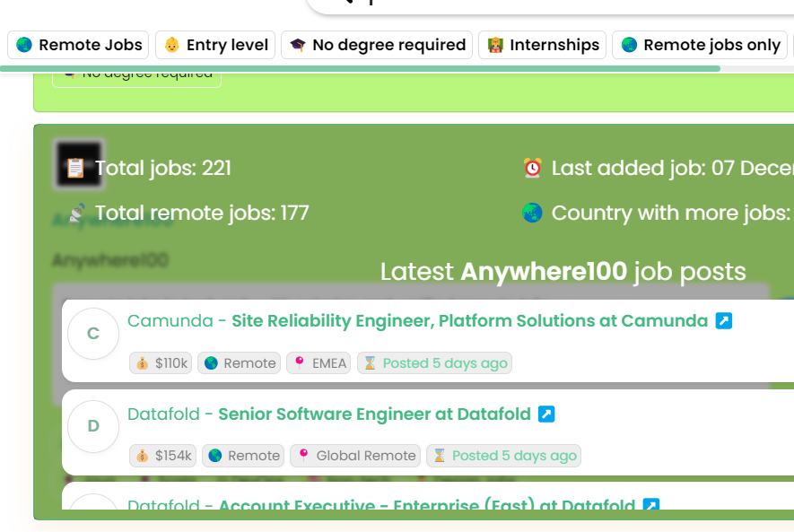The height and width of the screenshot is (532, 794).
Task: Click the globe icon on Camunda Remote tag
Action: (x=211, y=363)
